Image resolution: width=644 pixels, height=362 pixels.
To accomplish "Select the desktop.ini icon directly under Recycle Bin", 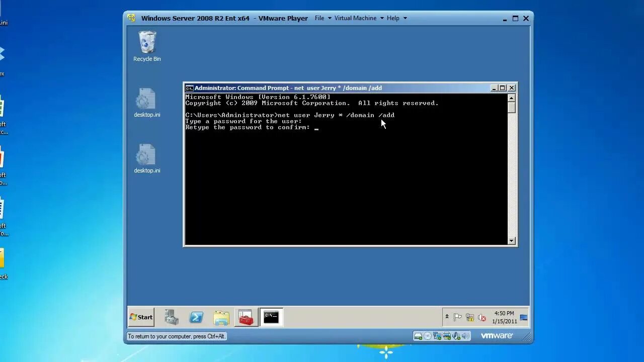I will pyautogui.click(x=147, y=103).
